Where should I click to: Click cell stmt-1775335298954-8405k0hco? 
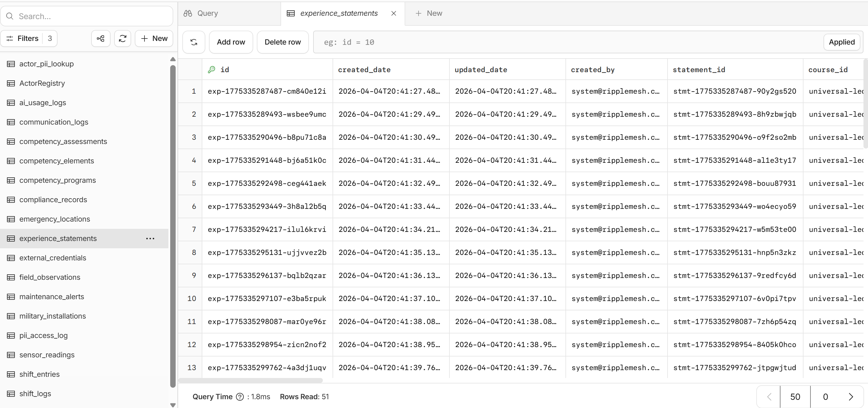coord(735,345)
